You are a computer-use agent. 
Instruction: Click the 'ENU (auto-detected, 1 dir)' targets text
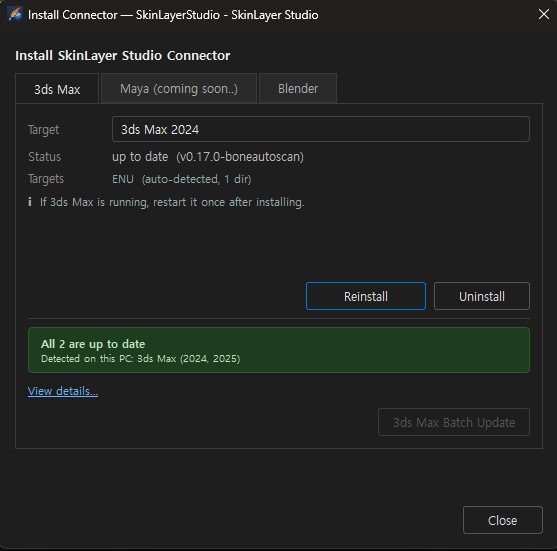pos(182,179)
